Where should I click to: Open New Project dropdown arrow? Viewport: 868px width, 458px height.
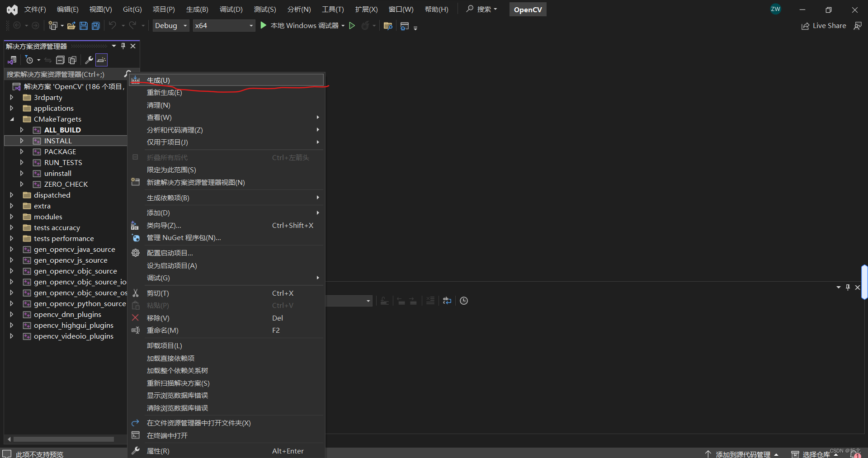(62, 26)
